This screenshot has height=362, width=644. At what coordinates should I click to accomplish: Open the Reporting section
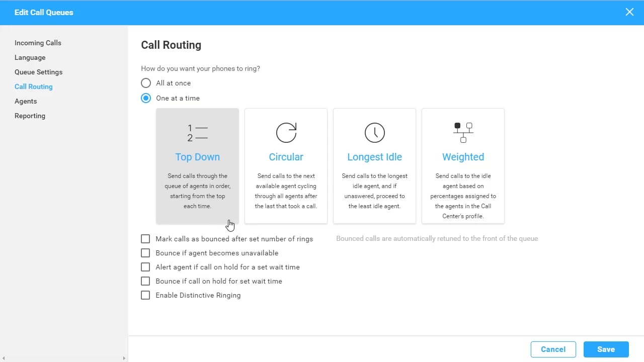pos(30,116)
